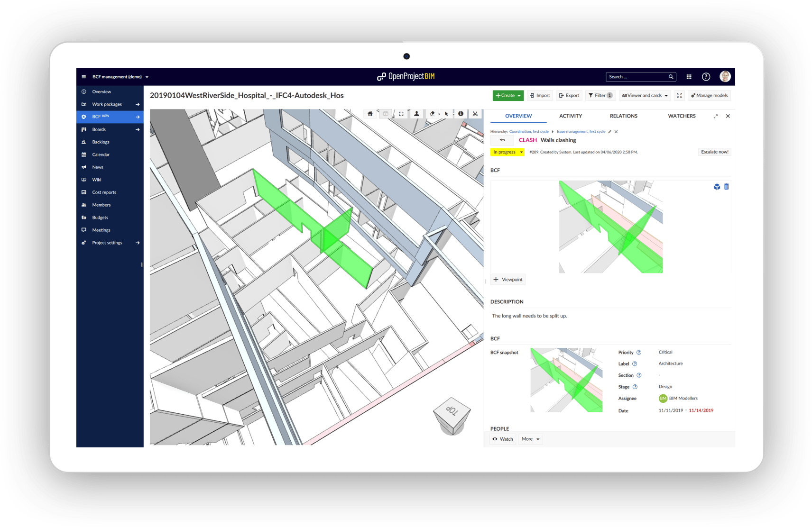Select the eraser hide tool in the viewer
Screen dimensions: 812x527
pyautogui.click(x=432, y=114)
